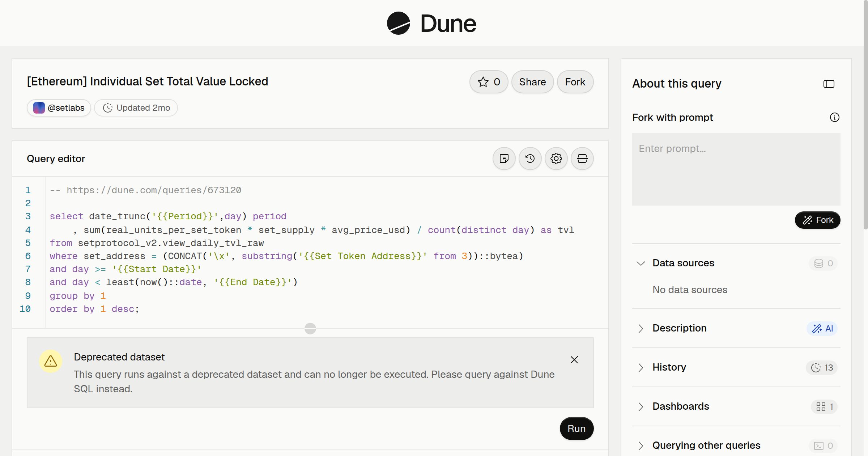This screenshot has width=868, height=456.
Task: Click 'Deprecated dataset' warning title
Action: click(119, 357)
